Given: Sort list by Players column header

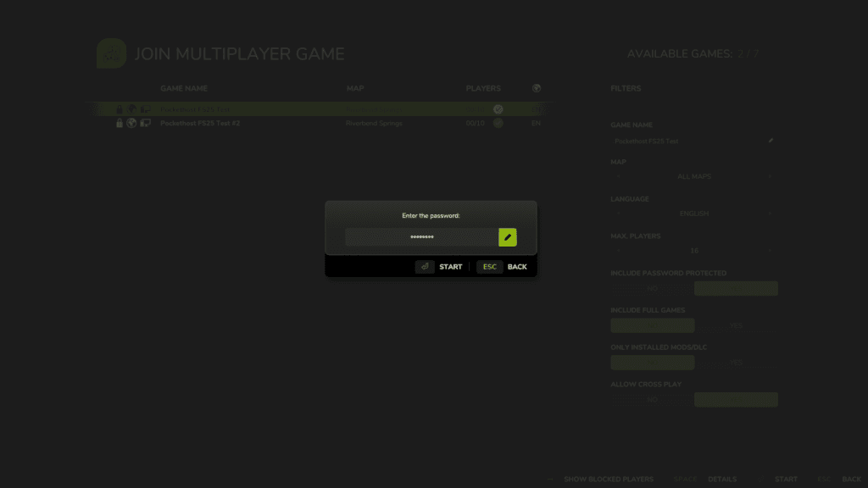Looking at the screenshot, I should pos(482,88).
